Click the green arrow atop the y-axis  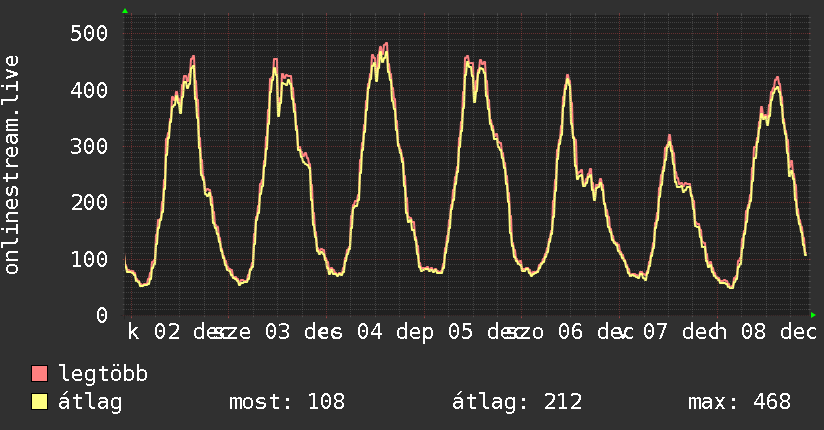(125, 11)
